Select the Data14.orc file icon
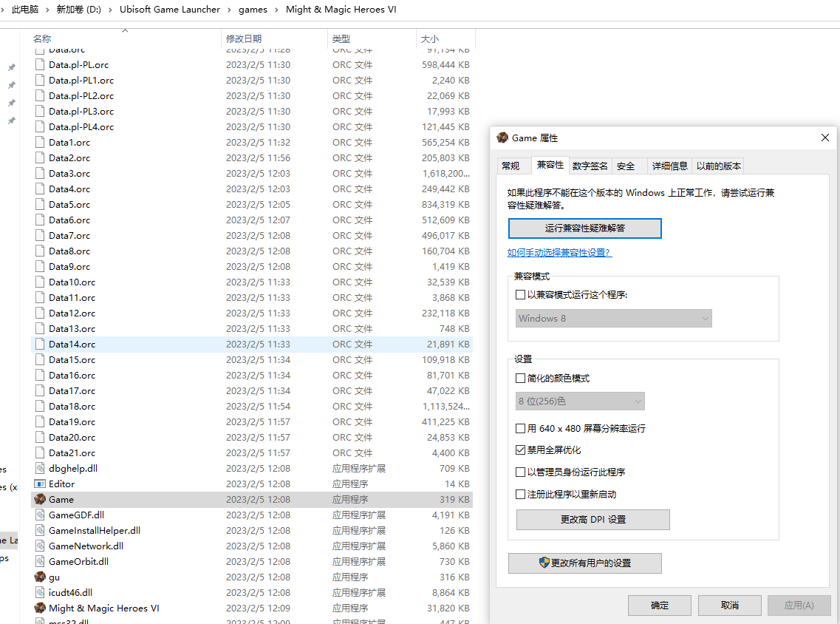The image size is (840, 624). (41, 344)
